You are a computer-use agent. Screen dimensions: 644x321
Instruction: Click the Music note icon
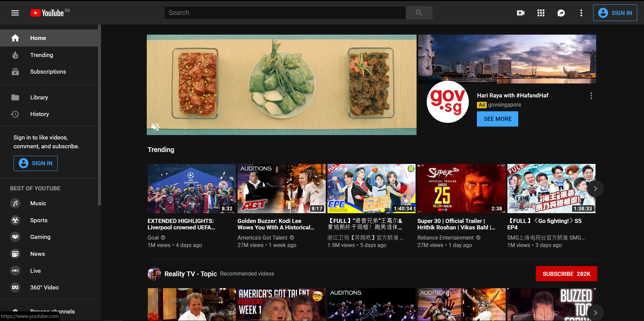[15, 203]
